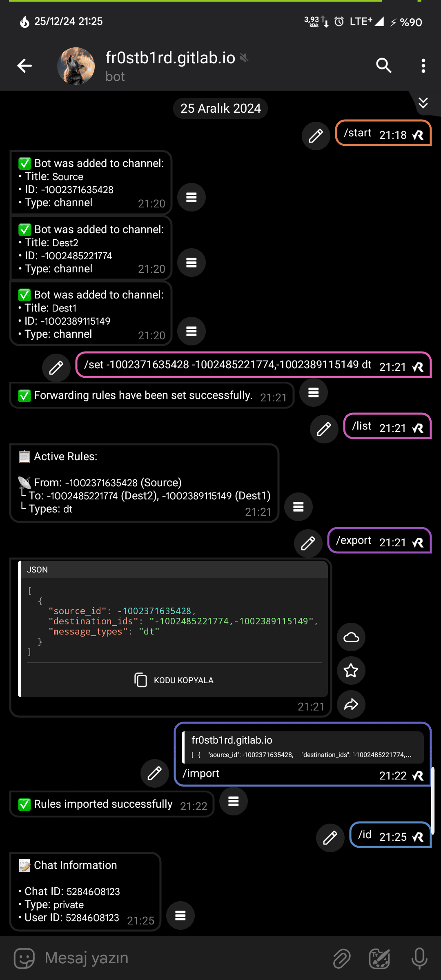
Task: Open search in fr0stb1rd chat
Action: (384, 65)
